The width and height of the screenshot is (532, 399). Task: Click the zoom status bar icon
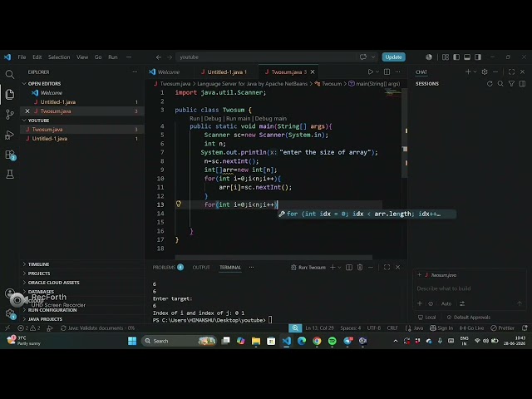295,328
